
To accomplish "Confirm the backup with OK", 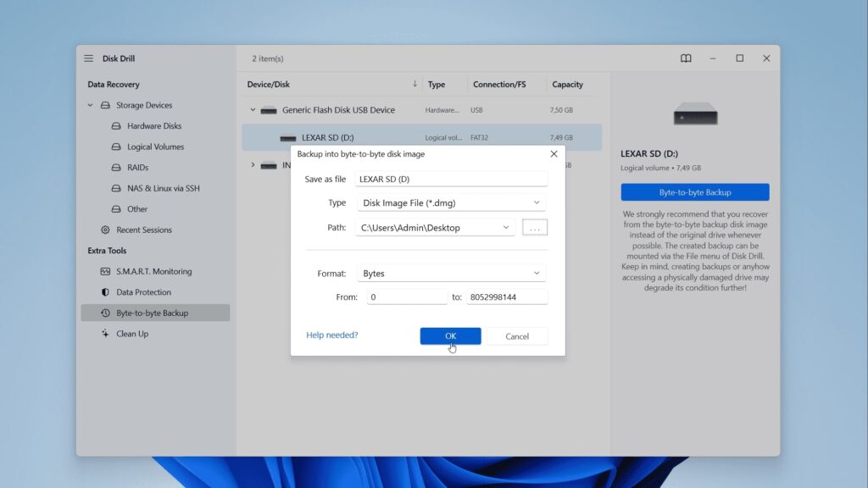I will click(x=450, y=335).
